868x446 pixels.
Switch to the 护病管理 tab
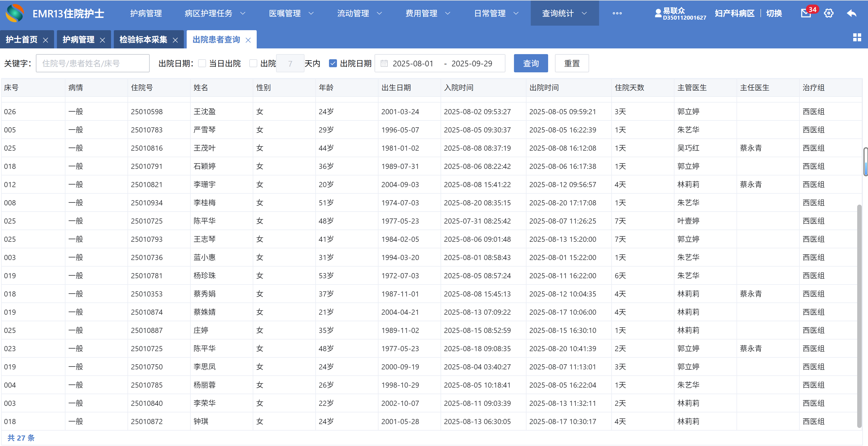pyautogui.click(x=78, y=40)
